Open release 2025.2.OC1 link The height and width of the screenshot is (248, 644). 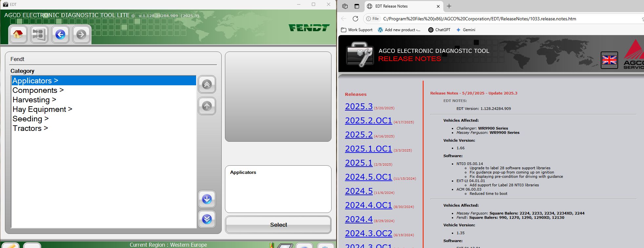point(369,121)
